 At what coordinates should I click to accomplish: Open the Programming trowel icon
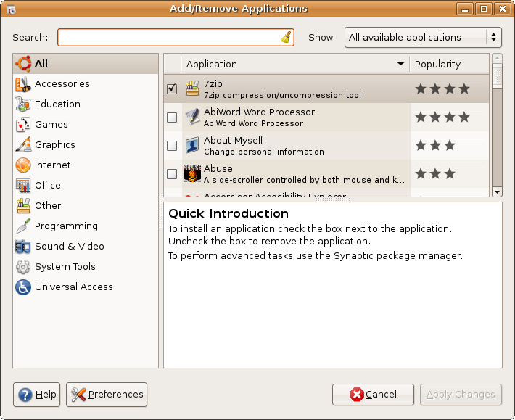(x=23, y=226)
